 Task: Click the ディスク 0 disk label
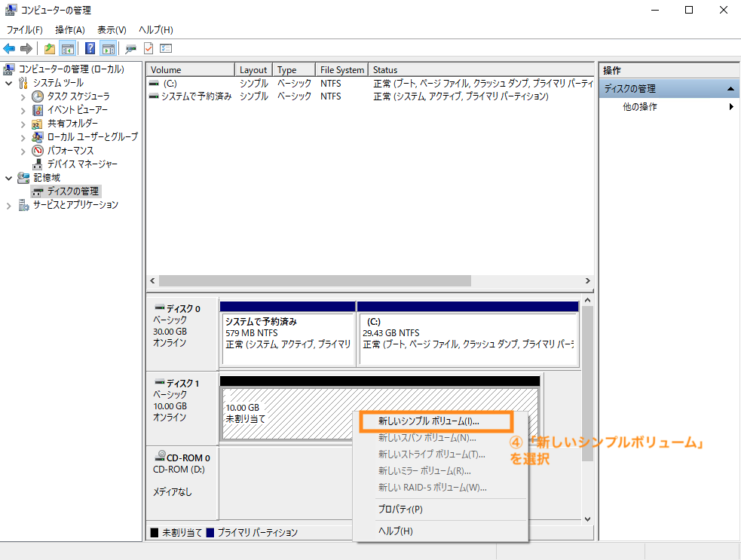tap(182, 332)
